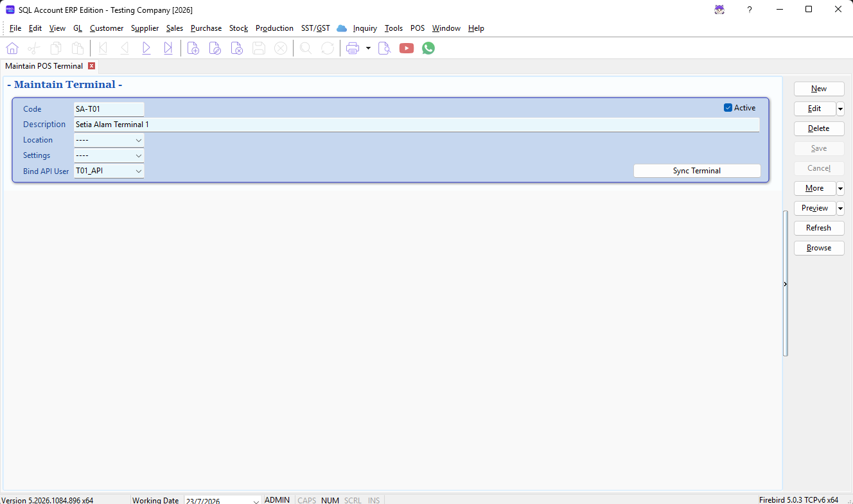
Task: Open the Working Date dropdown
Action: pos(256,501)
